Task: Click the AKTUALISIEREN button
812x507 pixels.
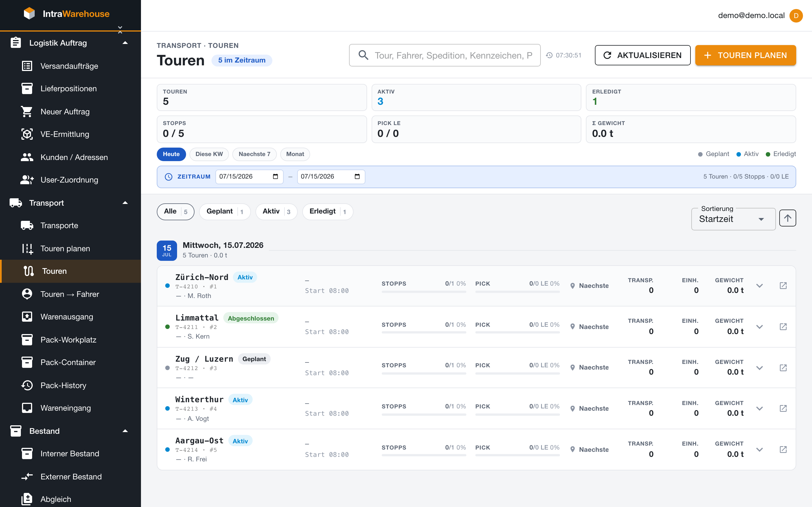Action: [x=643, y=55]
